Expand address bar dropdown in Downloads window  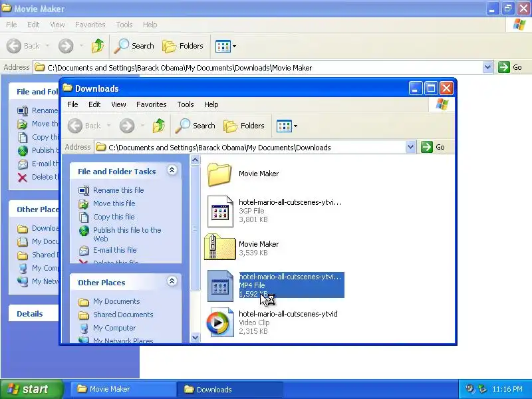pyautogui.click(x=410, y=147)
